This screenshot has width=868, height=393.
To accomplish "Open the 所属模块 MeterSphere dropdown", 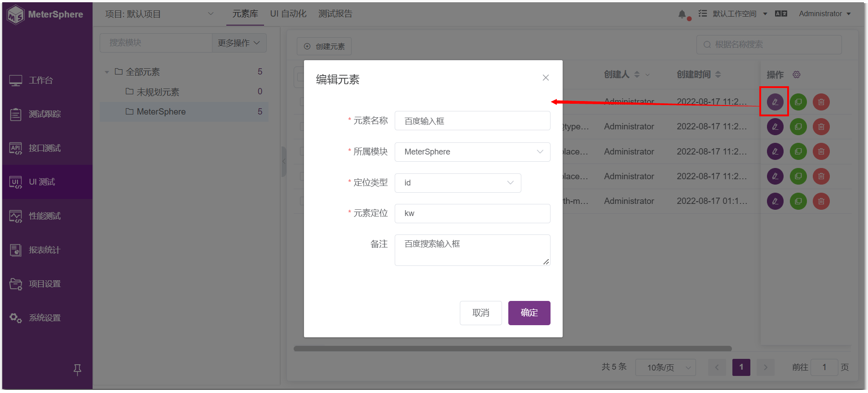I will click(472, 152).
